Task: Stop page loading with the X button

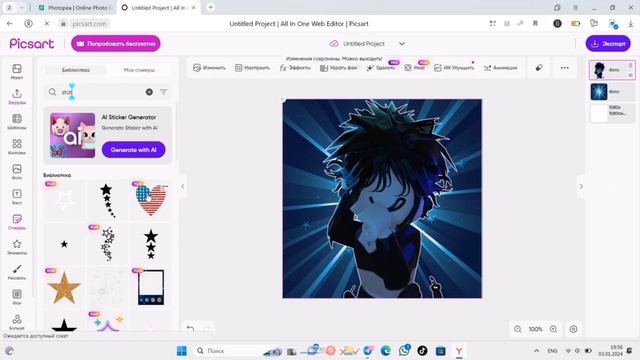Action: click(47, 24)
